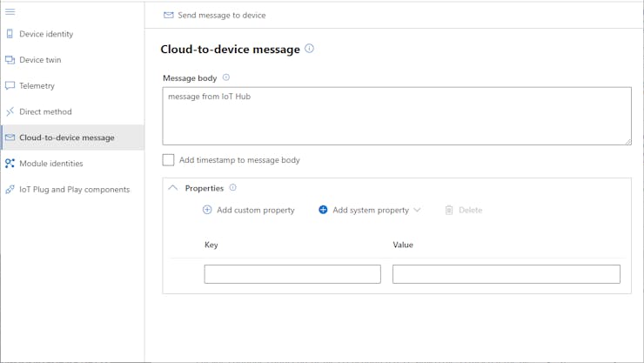Click the Device twin icon
This screenshot has height=363, width=644.
10,60
